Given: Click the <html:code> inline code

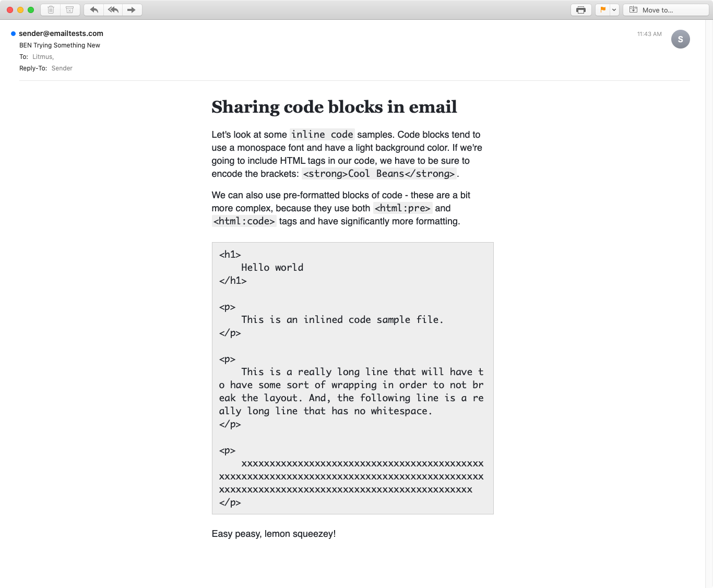Looking at the screenshot, I should pyautogui.click(x=244, y=221).
